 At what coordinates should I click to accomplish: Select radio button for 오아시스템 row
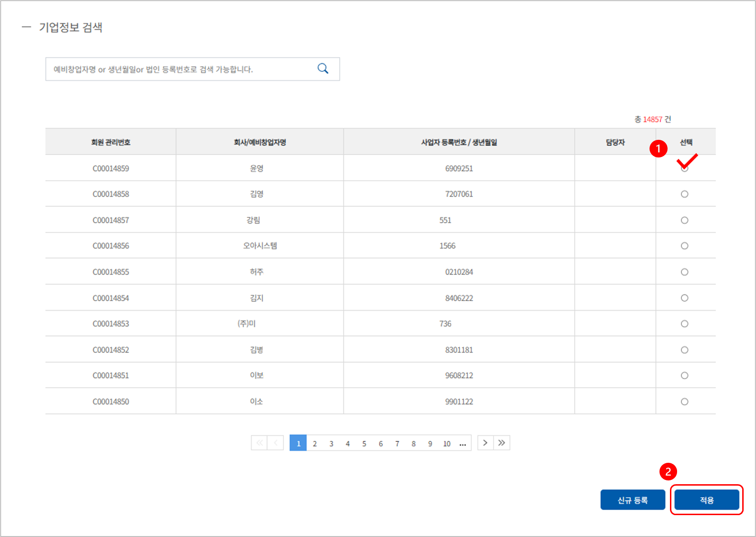[684, 246]
